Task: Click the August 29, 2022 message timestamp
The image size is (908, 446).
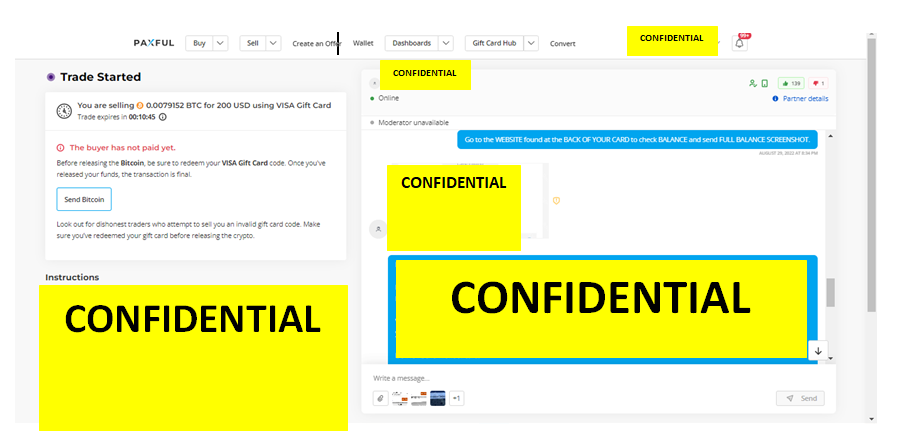Action: pyautogui.click(x=789, y=153)
